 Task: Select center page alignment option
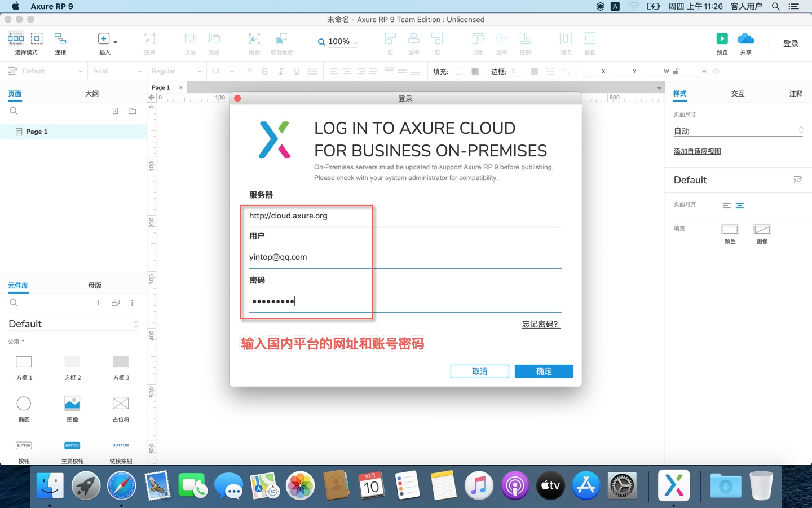740,205
